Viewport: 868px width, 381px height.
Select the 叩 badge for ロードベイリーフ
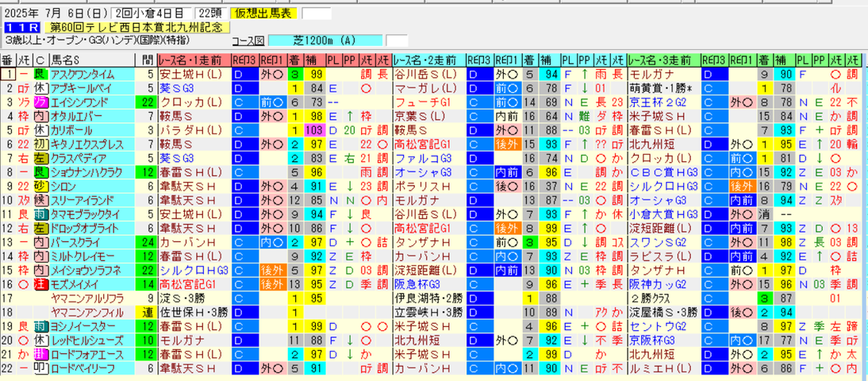click(x=40, y=368)
